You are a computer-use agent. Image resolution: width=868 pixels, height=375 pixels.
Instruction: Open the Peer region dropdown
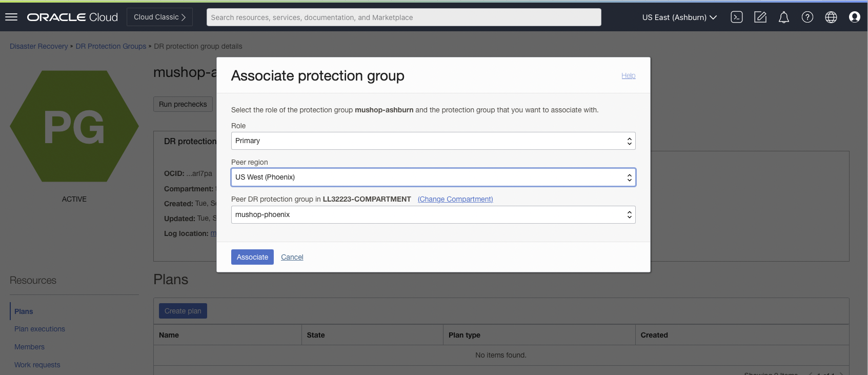(433, 177)
